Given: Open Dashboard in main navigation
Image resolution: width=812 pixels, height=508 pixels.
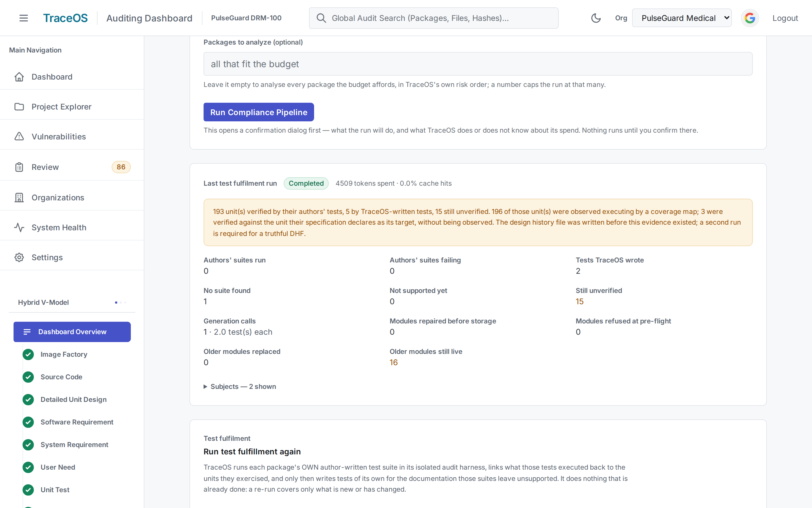Looking at the screenshot, I should tap(72, 77).
